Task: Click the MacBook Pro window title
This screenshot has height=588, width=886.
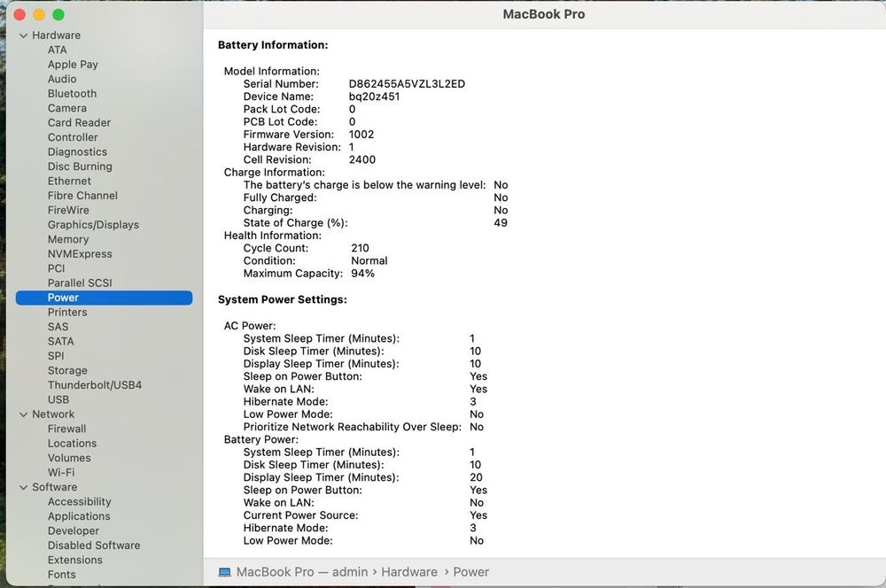Action: click(x=544, y=15)
